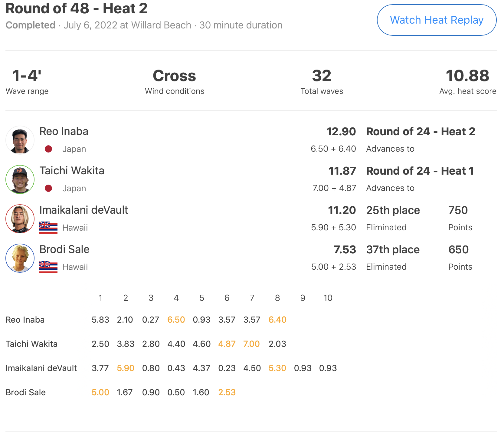Open Brodi Sale's profile photo
Screen dimensions: 504x434
tap(20, 258)
